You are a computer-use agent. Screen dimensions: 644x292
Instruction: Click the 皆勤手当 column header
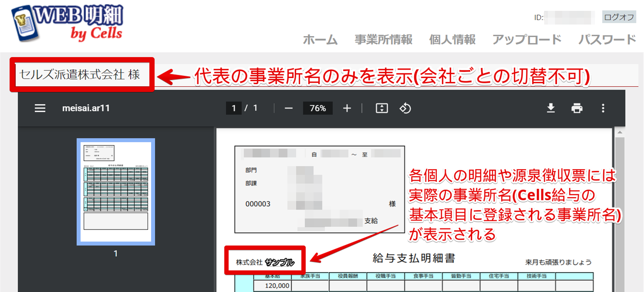(x=461, y=276)
